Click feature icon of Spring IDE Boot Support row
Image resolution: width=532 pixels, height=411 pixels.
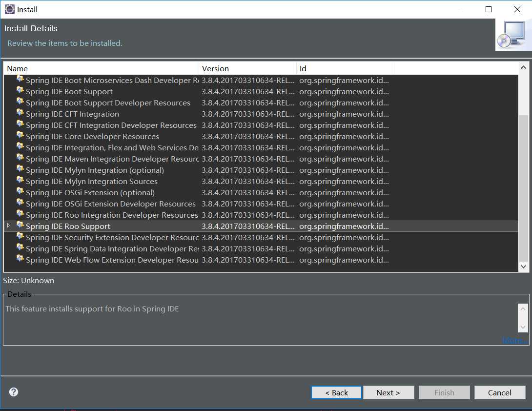pyautogui.click(x=20, y=91)
